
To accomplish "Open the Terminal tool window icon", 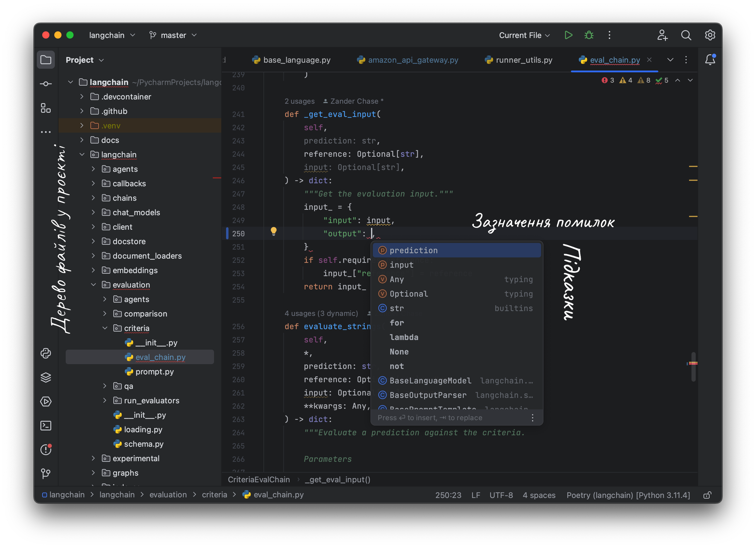I will click(x=46, y=425).
